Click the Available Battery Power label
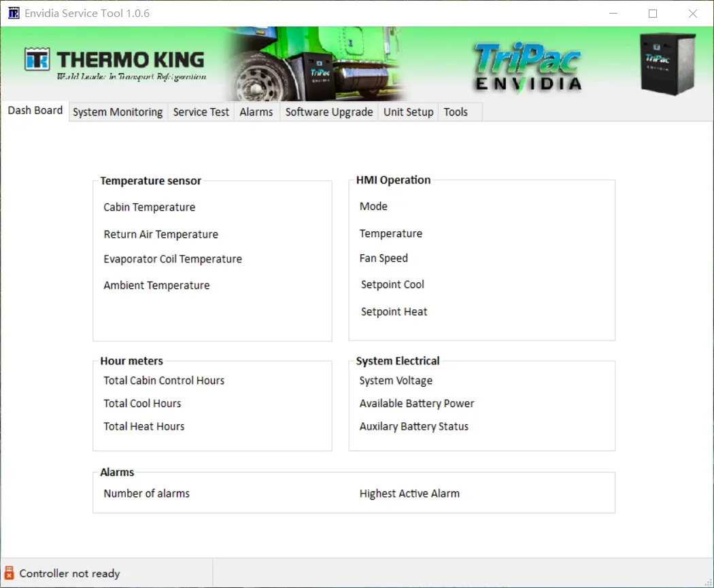Image resolution: width=714 pixels, height=588 pixels. coord(417,403)
